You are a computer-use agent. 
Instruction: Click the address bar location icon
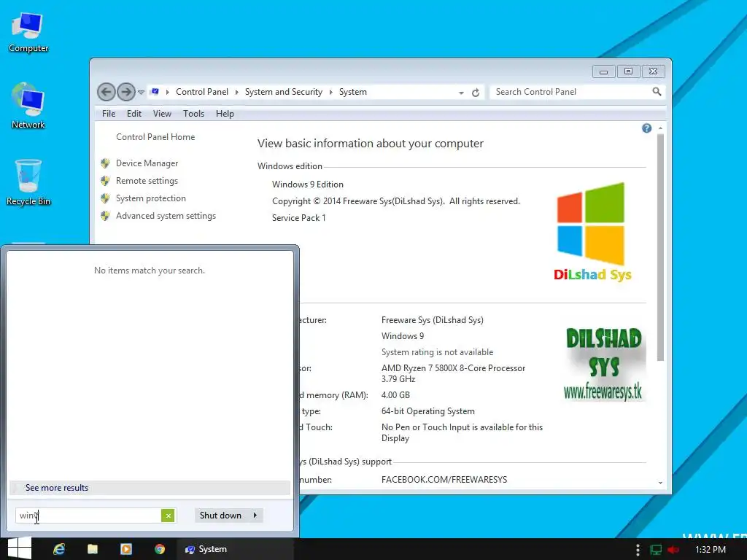[155, 91]
